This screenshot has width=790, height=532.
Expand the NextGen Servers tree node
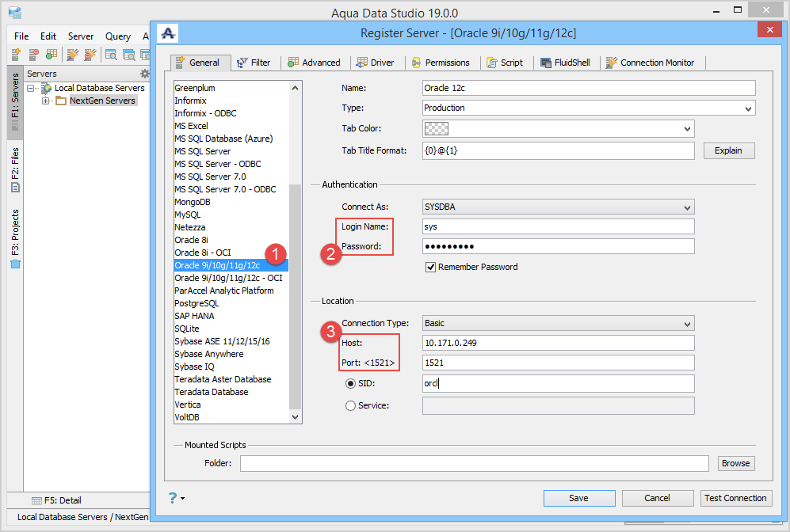(x=45, y=101)
